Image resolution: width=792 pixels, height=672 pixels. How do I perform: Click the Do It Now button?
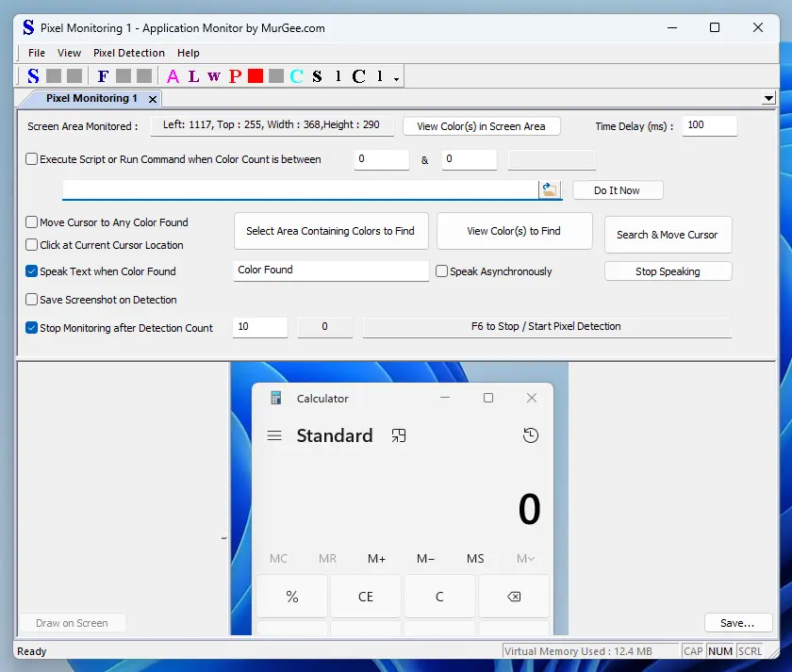(x=618, y=190)
